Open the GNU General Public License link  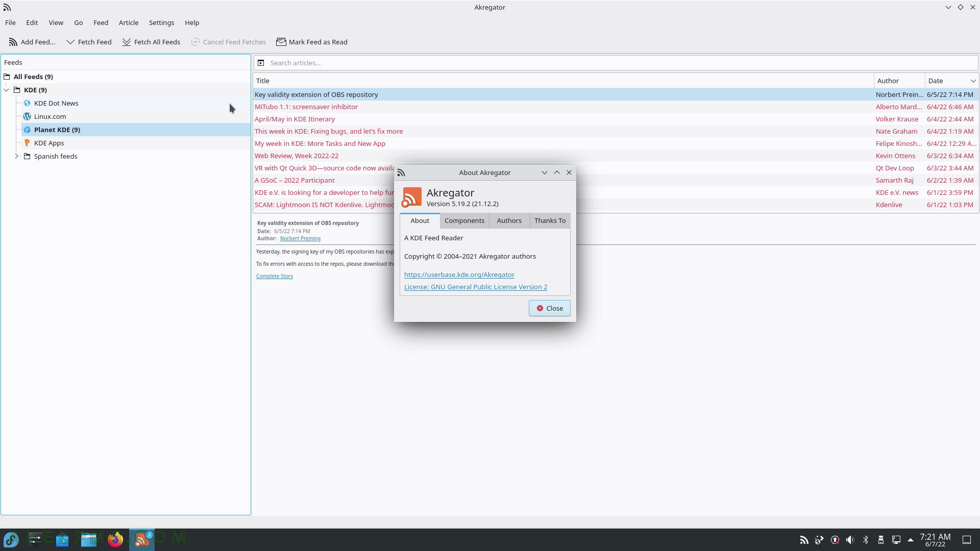tap(476, 287)
